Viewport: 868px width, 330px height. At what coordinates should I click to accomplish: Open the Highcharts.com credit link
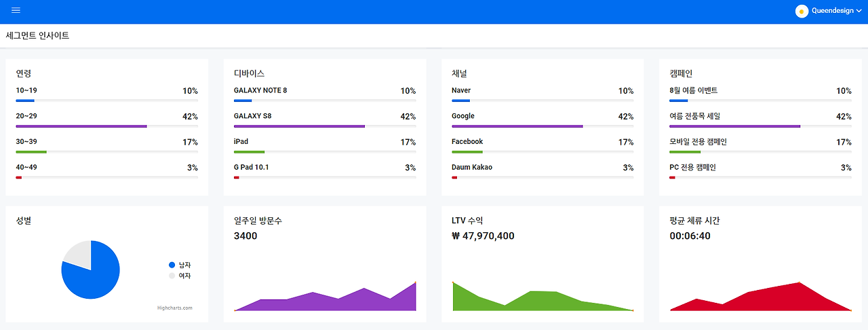pyautogui.click(x=174, y=308)
